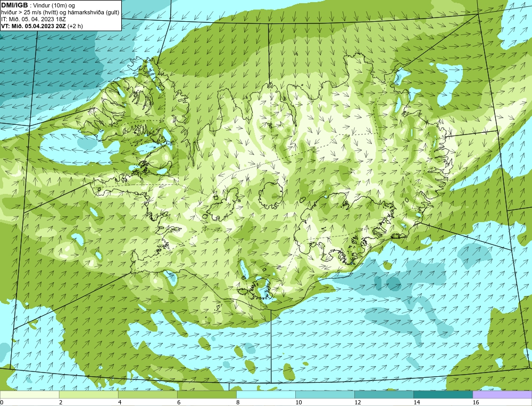Click the legend scale label '16'

point(476,402)
